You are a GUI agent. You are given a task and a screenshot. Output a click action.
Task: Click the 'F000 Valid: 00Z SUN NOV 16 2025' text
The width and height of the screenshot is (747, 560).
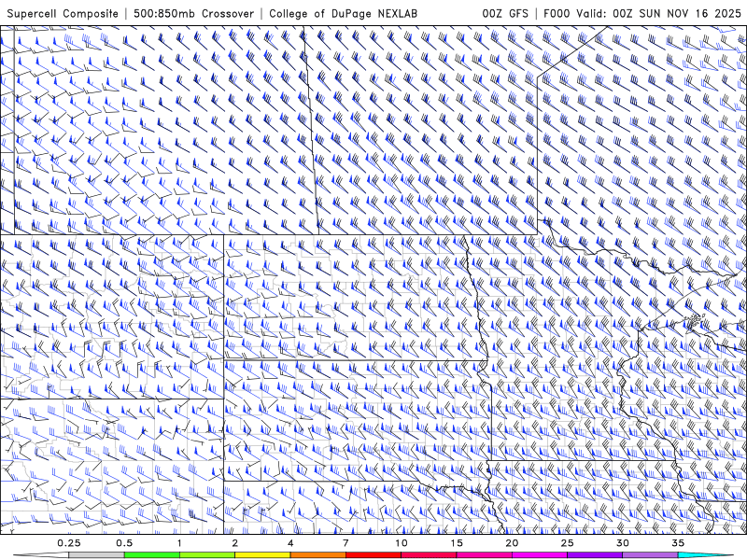tap(642, 13)
